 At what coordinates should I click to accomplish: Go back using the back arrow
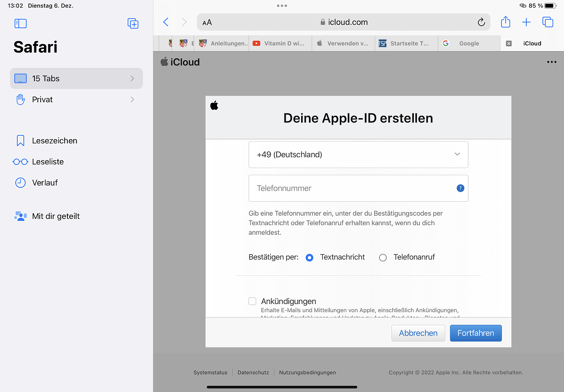(166, 22)
